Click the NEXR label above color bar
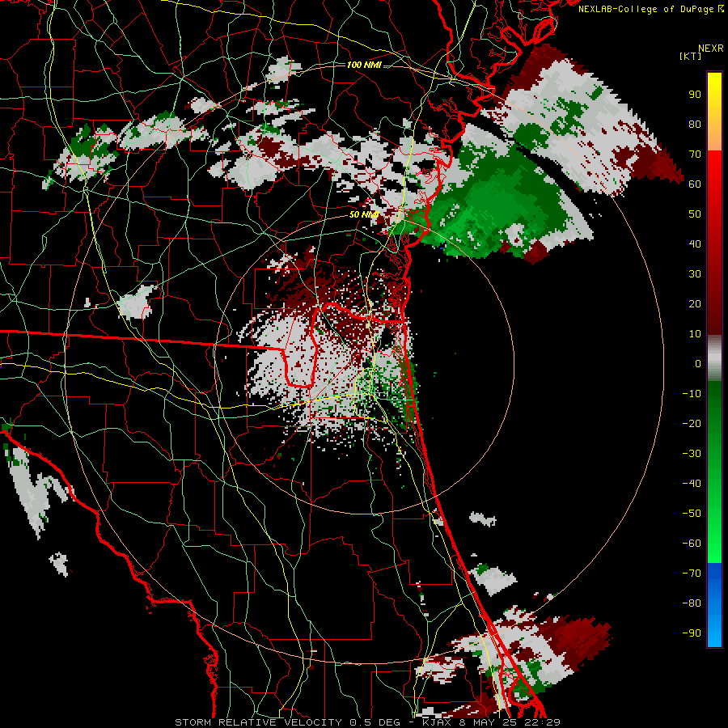 click(x=711, y=49)
